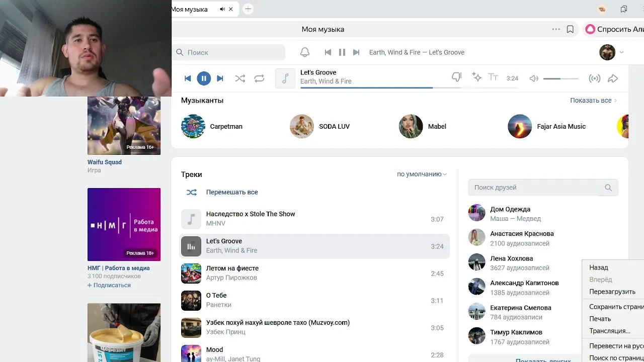Skip to next track in top header
644x362 pixels.
pos(356,52)
